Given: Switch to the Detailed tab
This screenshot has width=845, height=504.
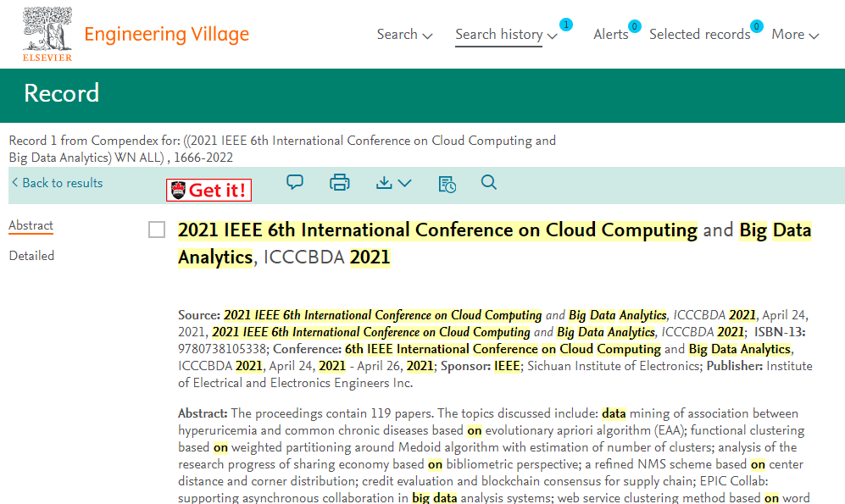Looking at the screenshot, I should point(31,256).
